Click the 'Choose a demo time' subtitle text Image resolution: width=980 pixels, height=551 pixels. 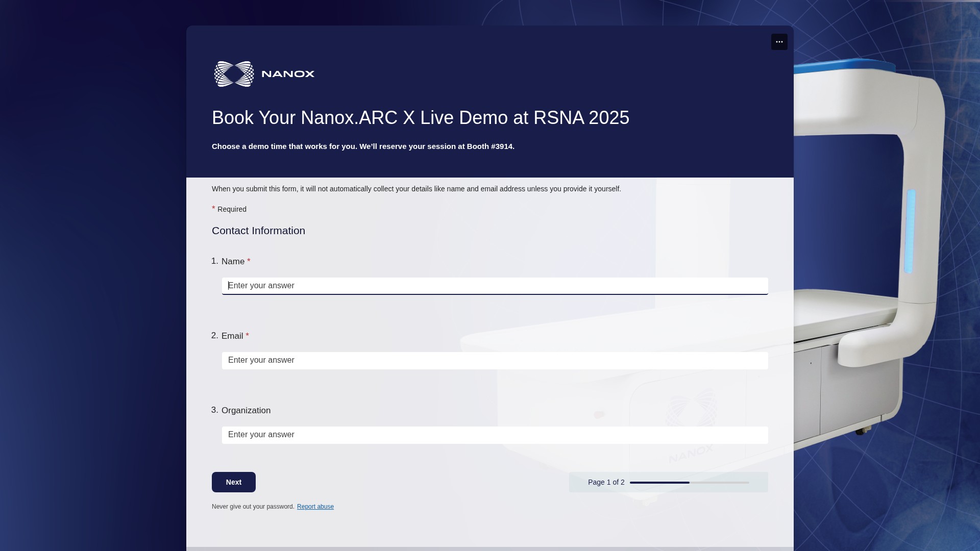pyautogui.click(x=363, y=146)
